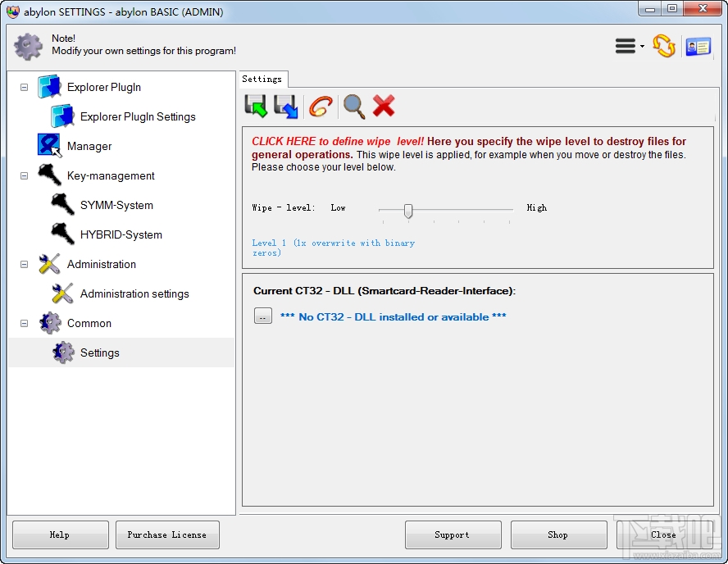Click the Common gear icon

[x=50, y=323]
